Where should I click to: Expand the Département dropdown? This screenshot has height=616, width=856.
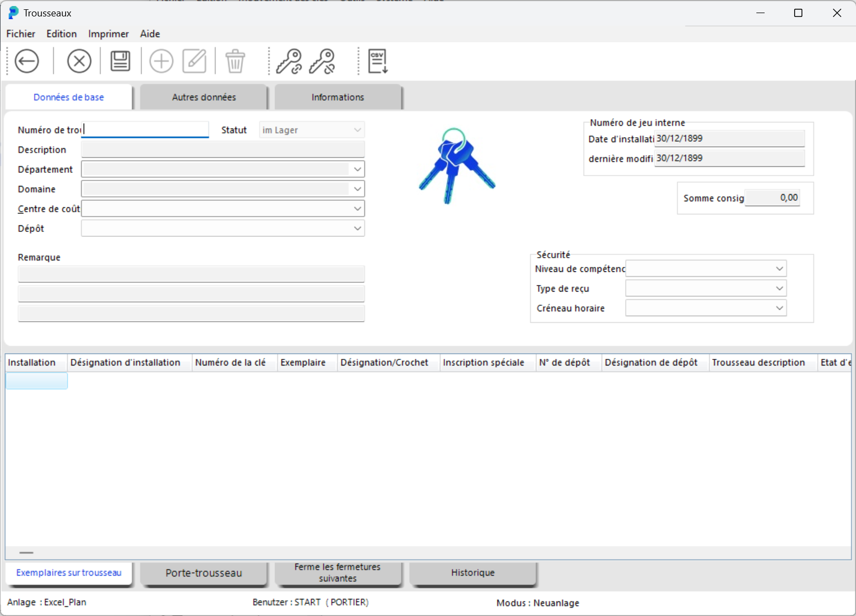357,170
